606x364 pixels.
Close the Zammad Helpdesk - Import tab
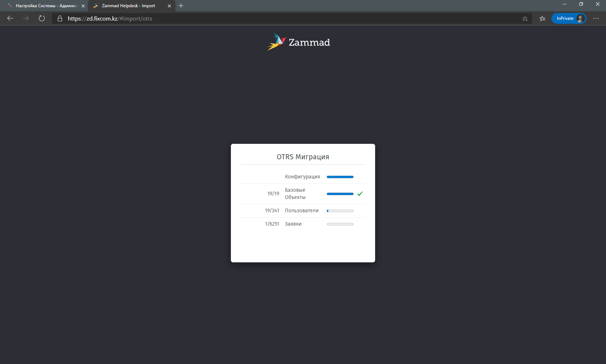(169, 6)
